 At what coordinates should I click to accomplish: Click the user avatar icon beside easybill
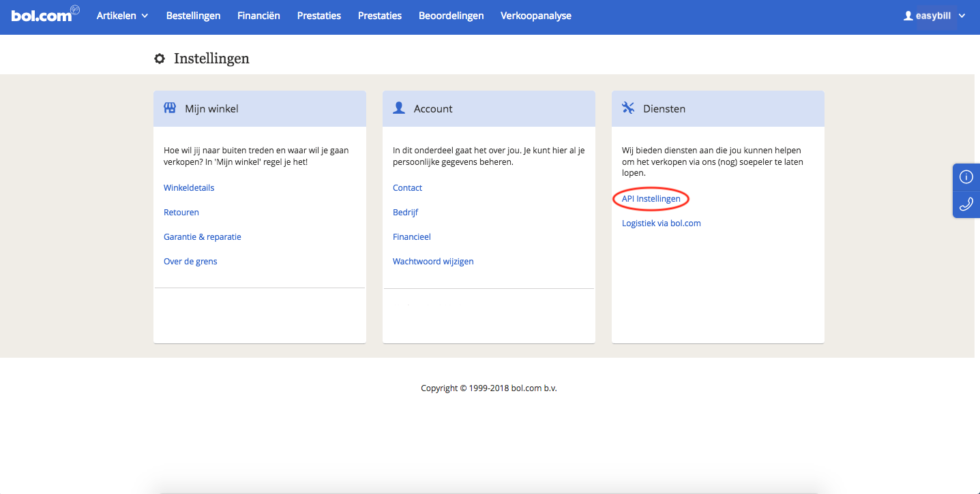(x=908, y=16)
